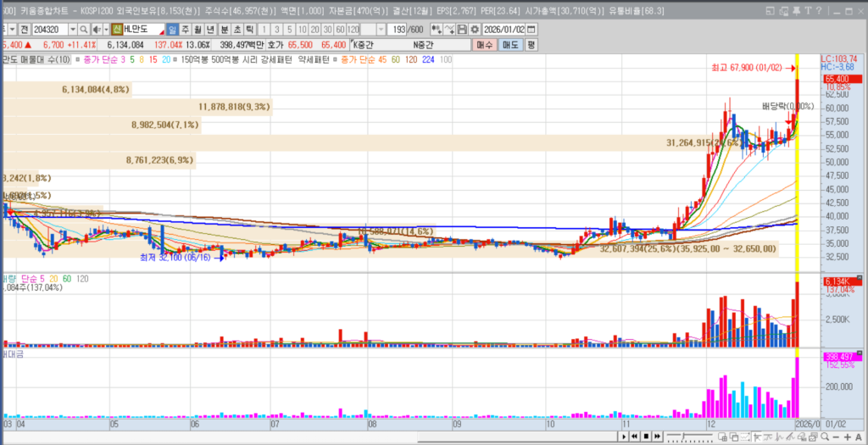Select the tick (틱) chart tab
Image resolution: width=868 pixels, height=445 pixels.
pos(249,30)
